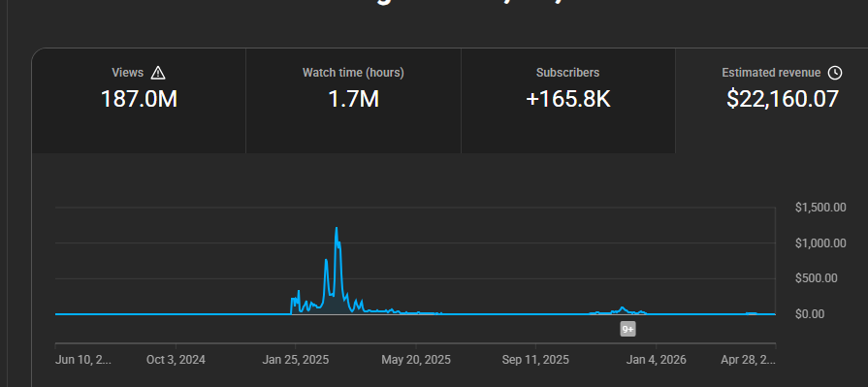868x387 pixels.
Task: Click the 1.7M watch time value
Action: click(353, 99)
